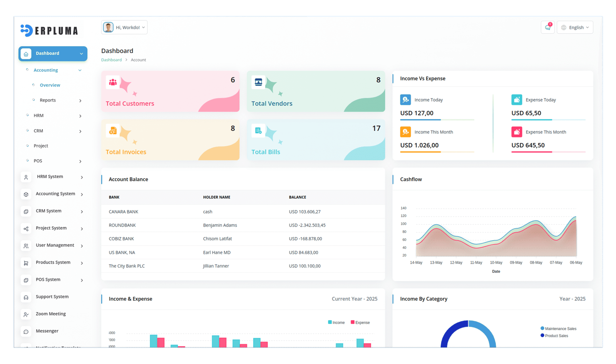
Task: Click the Total Vendors icon
Action: click(x=258, y=82)
